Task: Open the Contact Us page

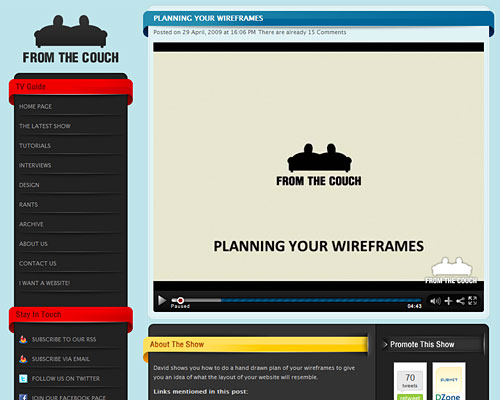Action: (38, 264)
